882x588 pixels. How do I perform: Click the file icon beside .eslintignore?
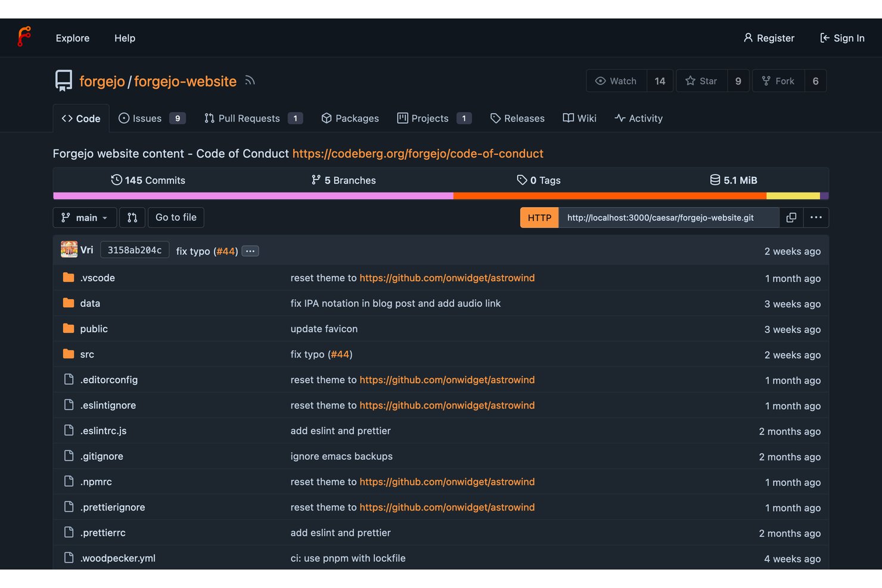[x=69, y=405]
